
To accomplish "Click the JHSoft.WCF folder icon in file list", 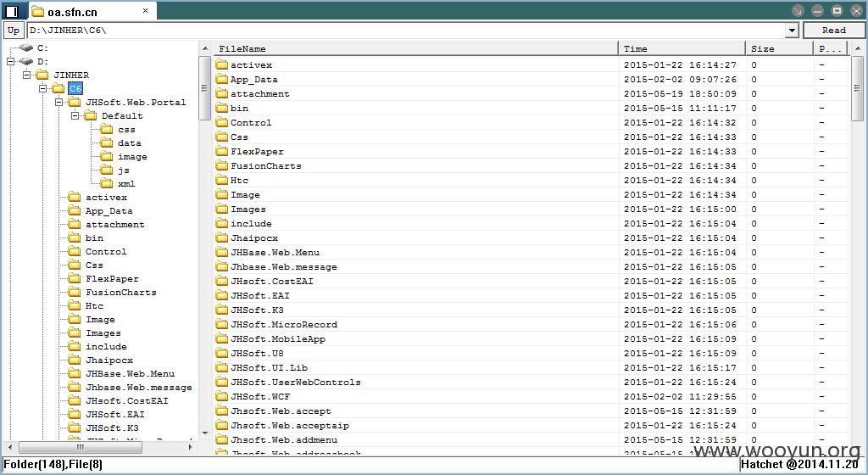I will pos(222,396).
